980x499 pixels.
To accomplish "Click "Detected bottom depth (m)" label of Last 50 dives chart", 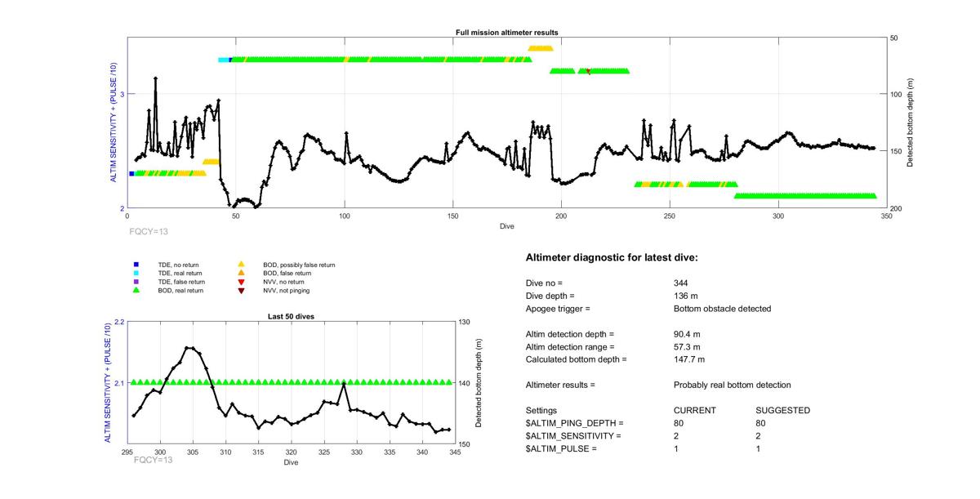I will point(479,383).
